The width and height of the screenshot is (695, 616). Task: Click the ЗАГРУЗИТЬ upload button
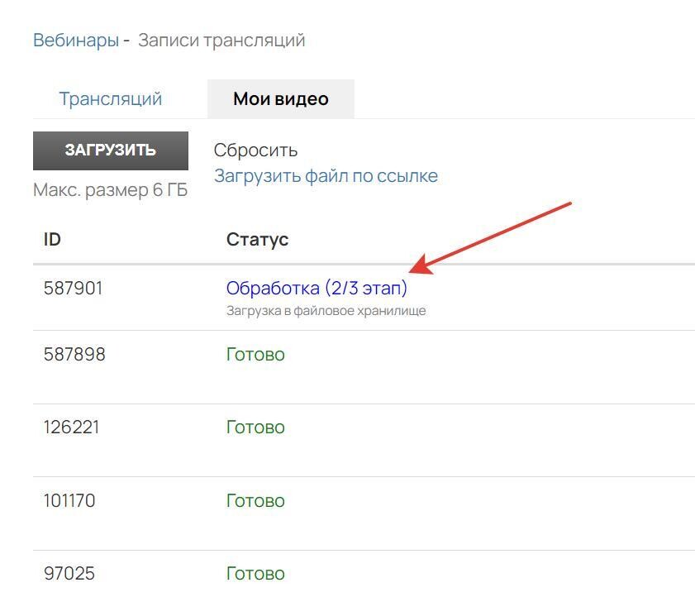point(111,150)
